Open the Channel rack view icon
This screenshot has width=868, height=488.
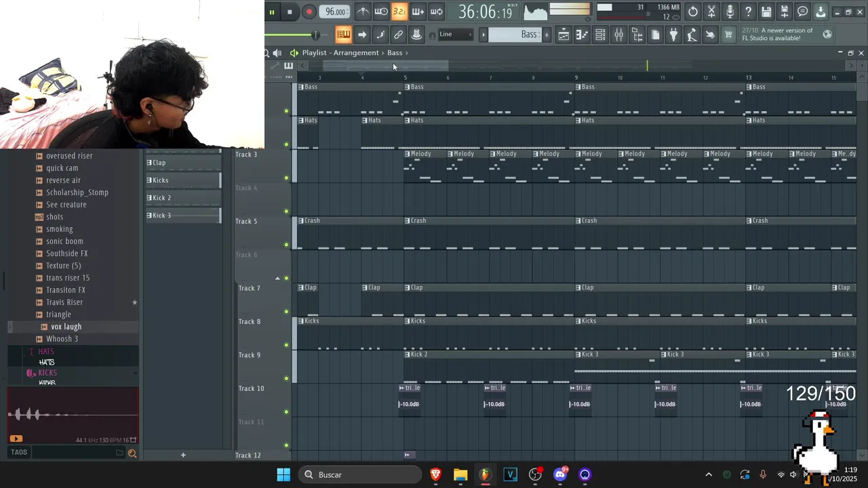coord(600,35)
